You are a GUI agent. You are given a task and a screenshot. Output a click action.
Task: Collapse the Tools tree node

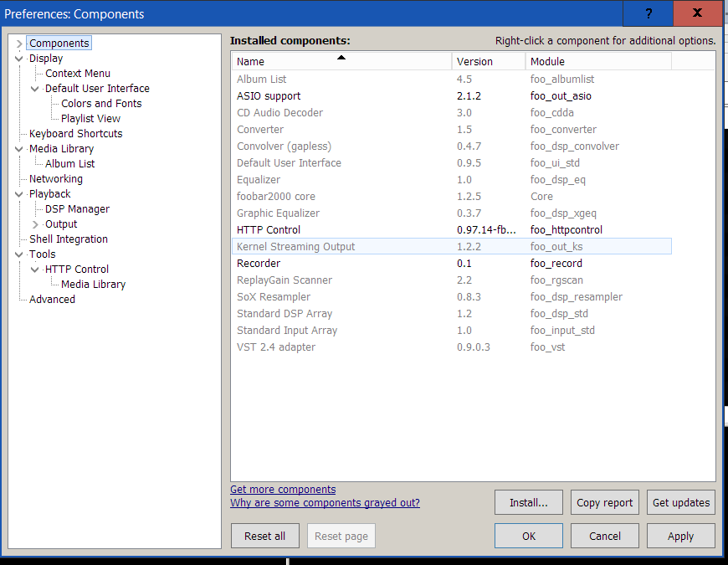click(x=19, y=254)
